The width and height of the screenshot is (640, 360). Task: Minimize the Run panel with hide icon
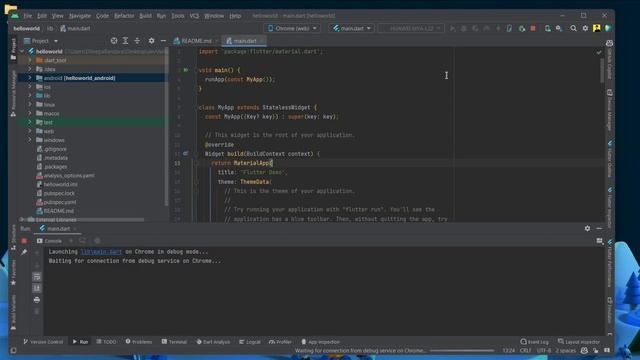pyautogui.click(x=599, y=229)
